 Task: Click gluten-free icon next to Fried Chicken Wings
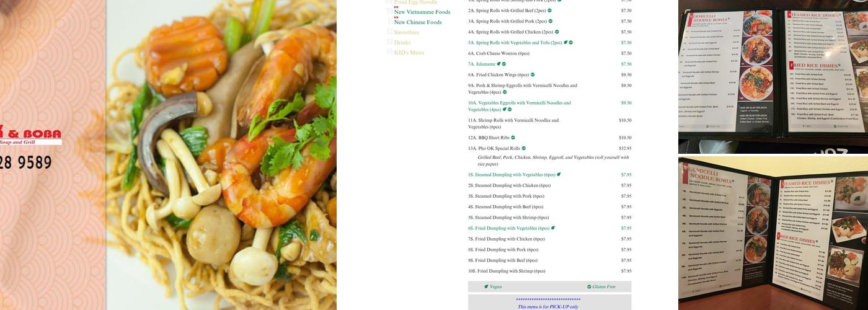(x=533, y=74)
